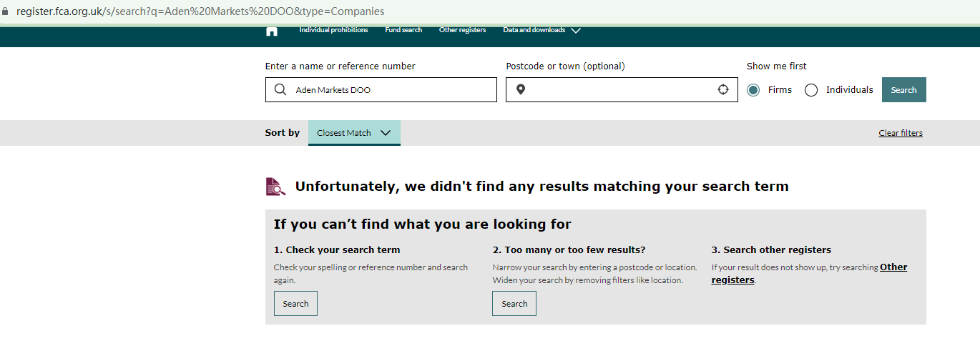Open the Closest Match sort dropdown
This screenshot has width=980, height=356.
point(354,133)
